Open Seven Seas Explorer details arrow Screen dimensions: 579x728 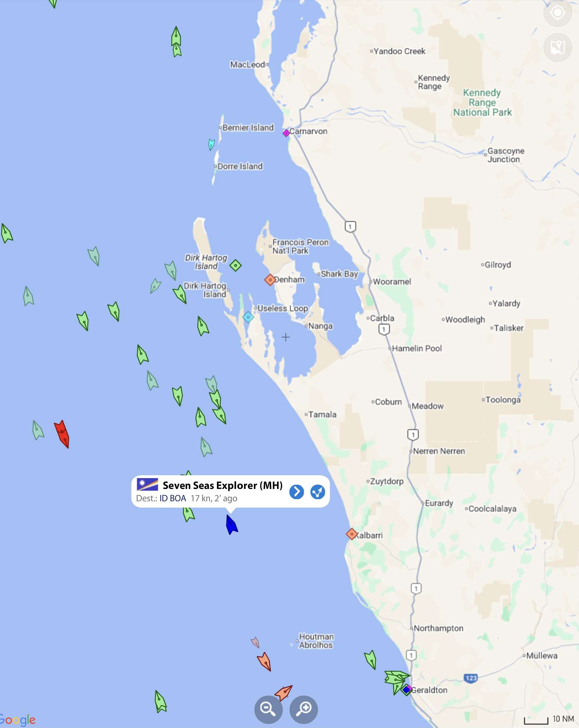pos(296,491)
